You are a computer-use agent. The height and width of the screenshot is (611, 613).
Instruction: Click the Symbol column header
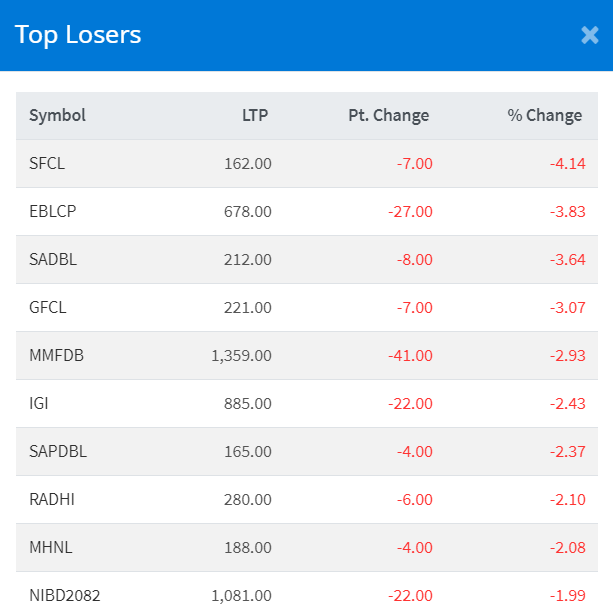[57, 115]
